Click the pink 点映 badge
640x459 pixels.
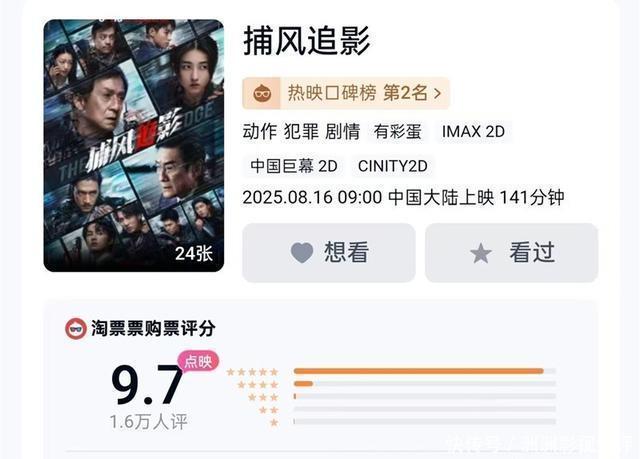[x=198, y=361]
